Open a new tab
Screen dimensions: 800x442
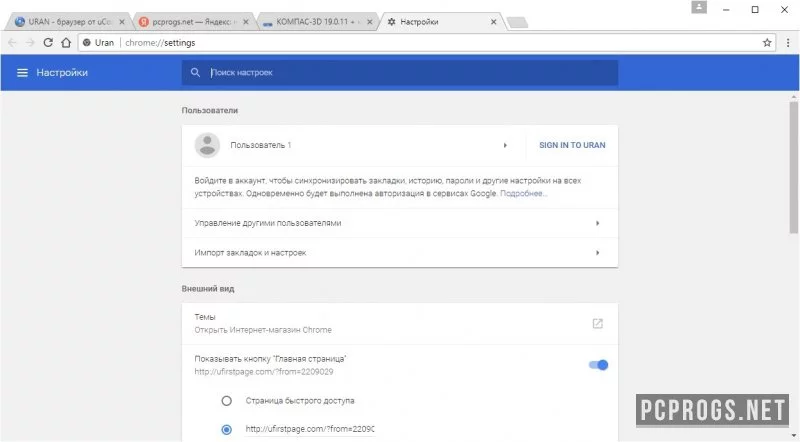tap(517, 22)
